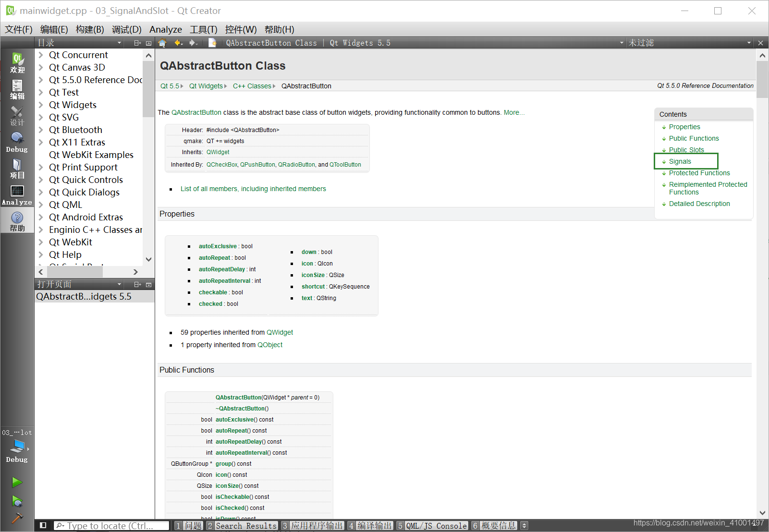
Task: Open the build target selector monitor icon
Action: coord(17,447)
